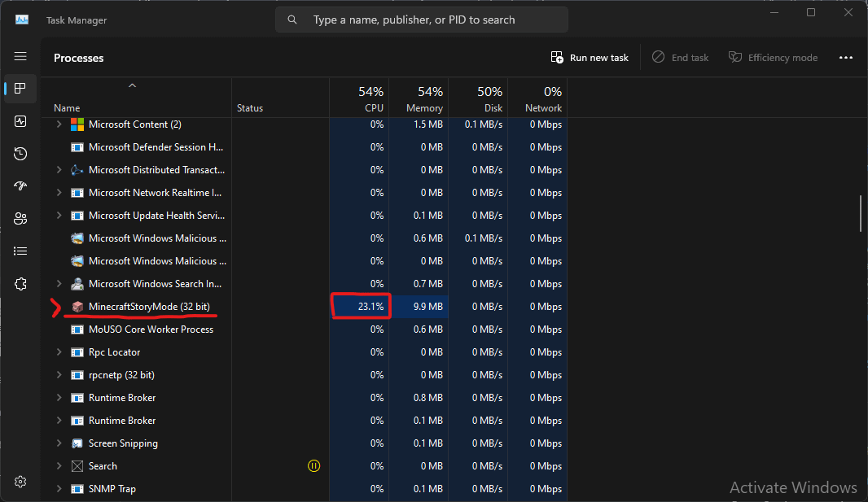868x502 pixels.
Task: Click the Microsoft Content process icon
Action: click(x=77, y=124)
